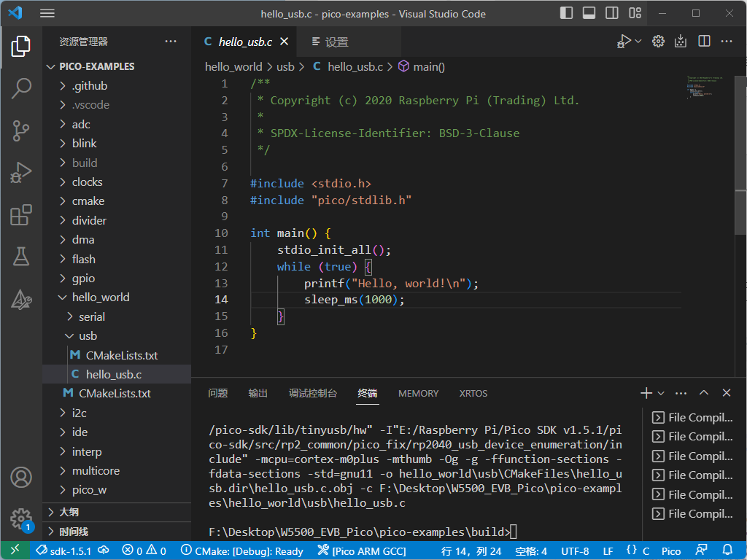Open the run button dropdown arrow
Image resolution: width=747 pixels, height=560 pixels.
pyautogui.click(x=638, y=42)
